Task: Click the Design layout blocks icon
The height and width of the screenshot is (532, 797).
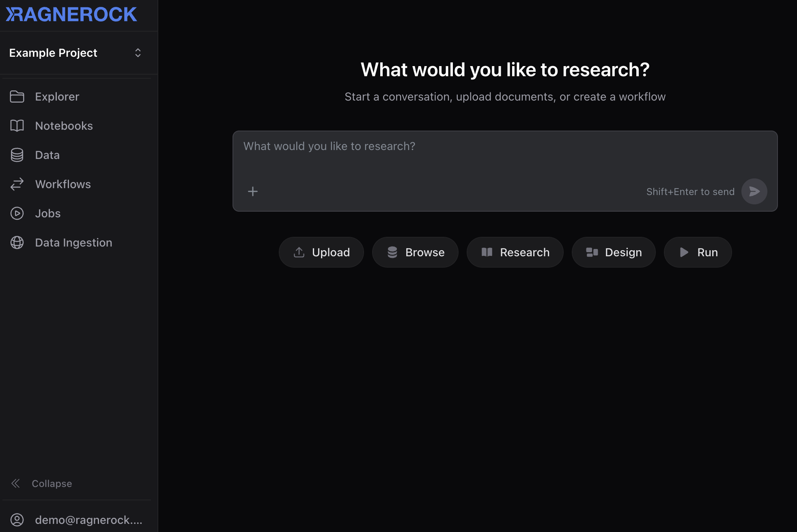Action: point(592,252)
